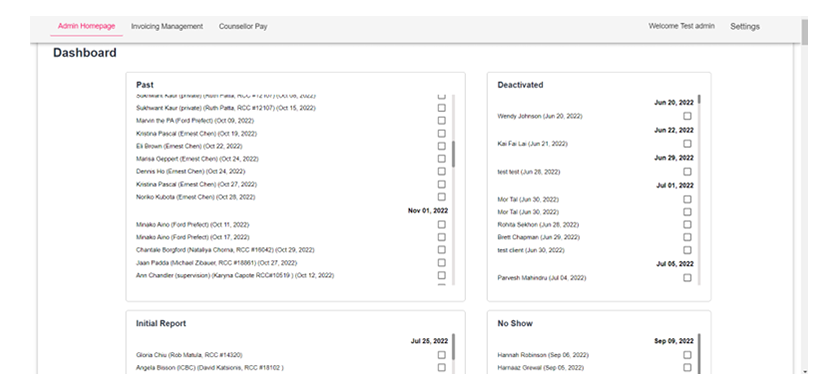
Task: Check the Rohita Sekhon checkbox
Action: point(687,225)
